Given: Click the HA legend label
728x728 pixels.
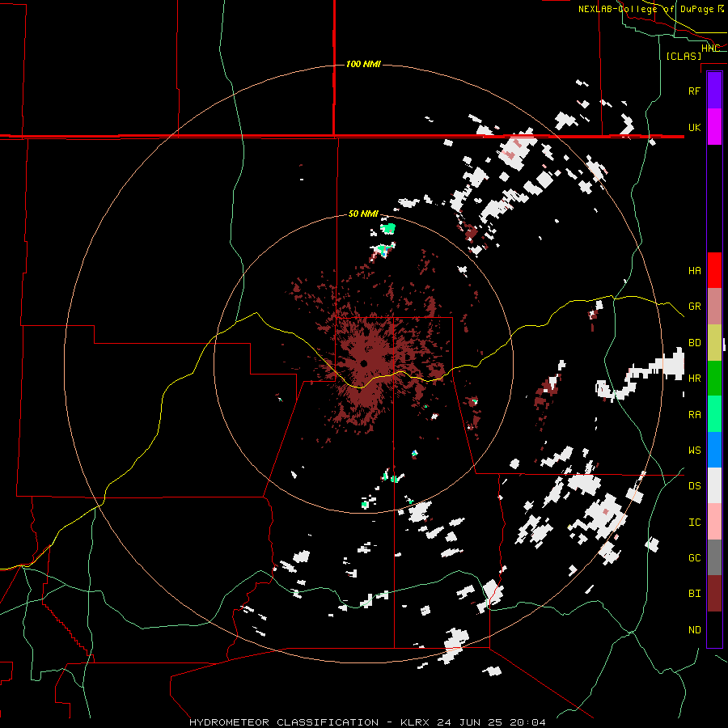Looking at the screenshot, I should pyautogui.click(x=695, y=271).
